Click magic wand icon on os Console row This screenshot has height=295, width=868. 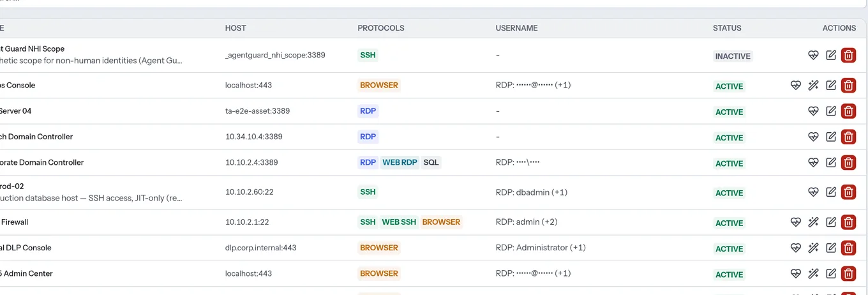pyautogui.click(x=813, y=85)
